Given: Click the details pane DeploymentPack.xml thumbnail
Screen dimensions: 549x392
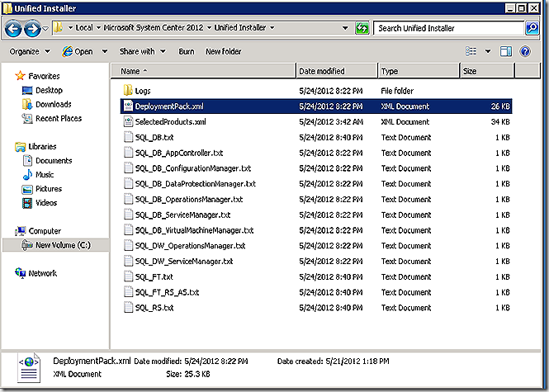Looking at the screenshot, I should 29,367.
